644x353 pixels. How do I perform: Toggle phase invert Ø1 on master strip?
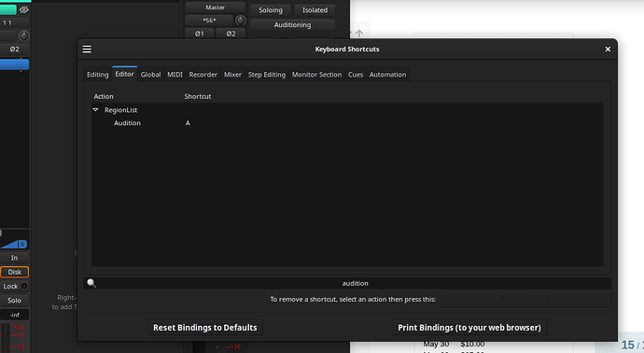pos(199,34)
